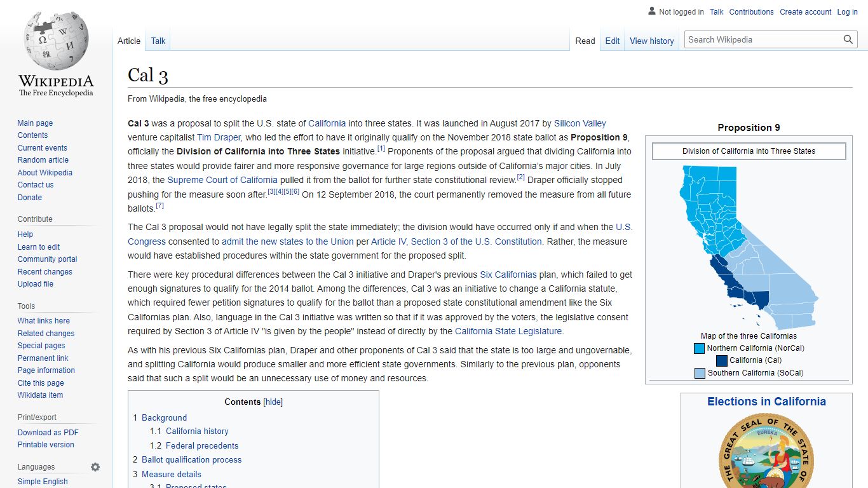Open the three Californias map image
This screenshot has height=488, width=868.
point(749,247)
